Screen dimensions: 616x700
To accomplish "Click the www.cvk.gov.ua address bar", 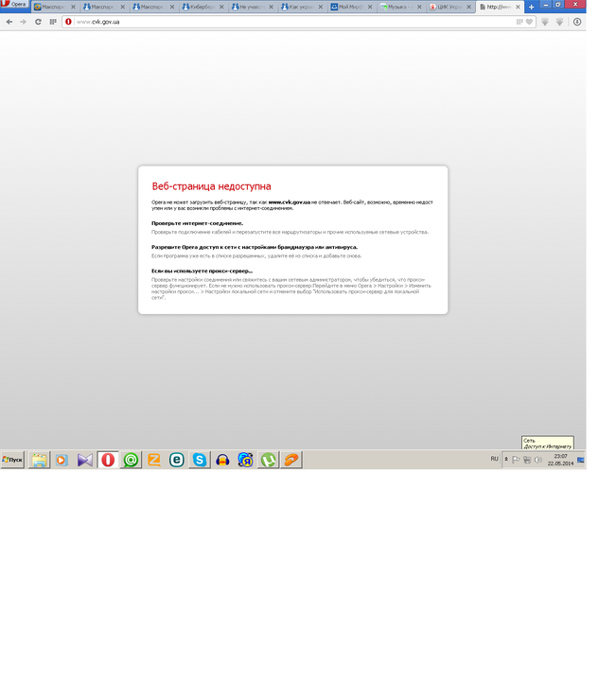I will pyautogui.click(x=284, y=21).
